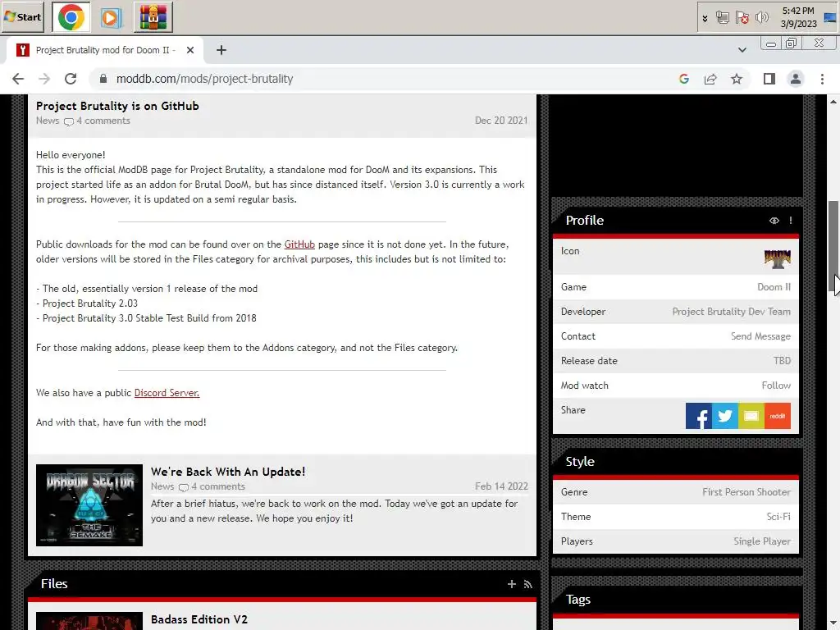This screenshot has height=630, width=840.
Task: Open We're Back With An Update article
Action: [228, 472]
